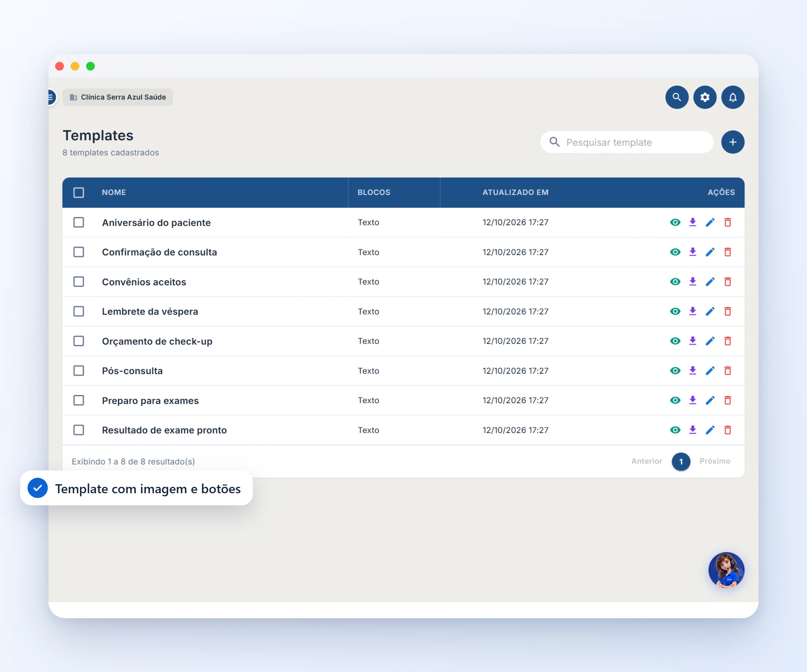Go to Próximo page
Screen dimensions: 807x672
715,461
